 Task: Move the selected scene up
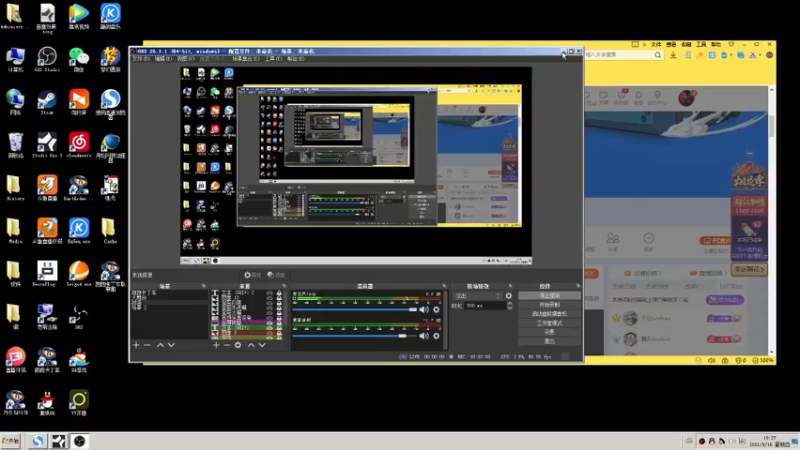160,345
